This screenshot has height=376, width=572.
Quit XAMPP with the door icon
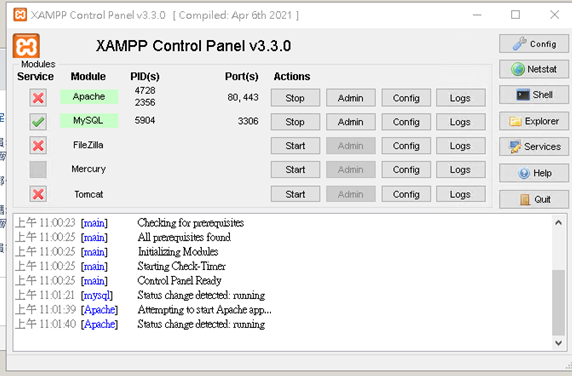pos(534,199)
